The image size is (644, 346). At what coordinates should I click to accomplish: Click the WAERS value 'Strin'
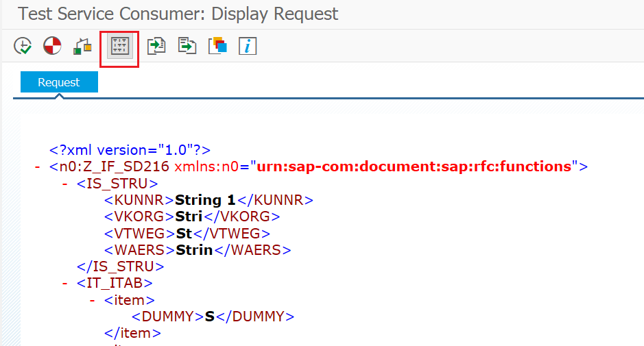click(194, 250)
